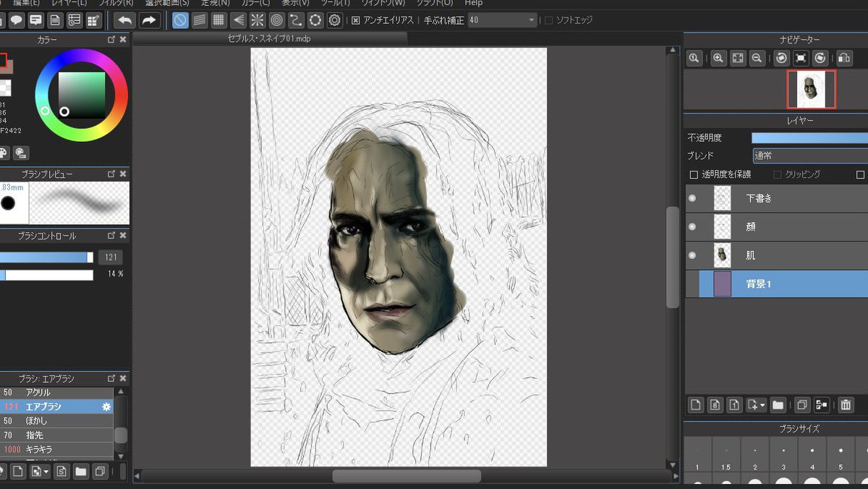This screenshot has height=489, width=868.
Task: Duplicate the layer in the Layer panel
Action: (x=801, y=404)
